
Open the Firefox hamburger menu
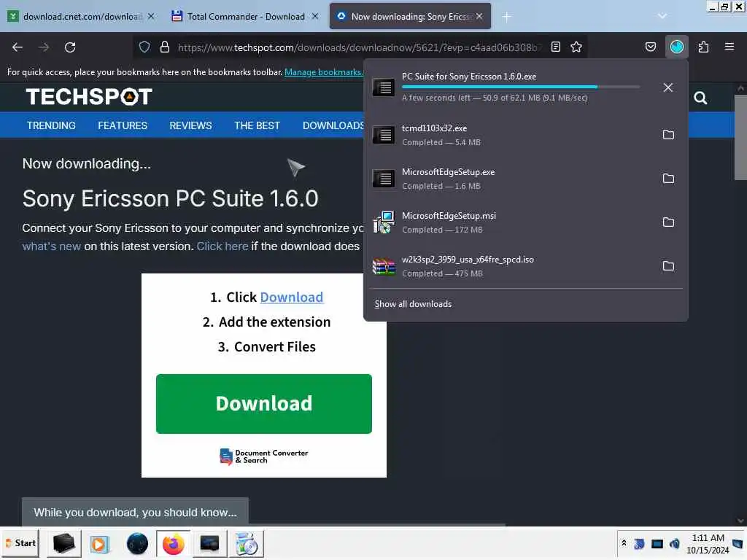729,47
